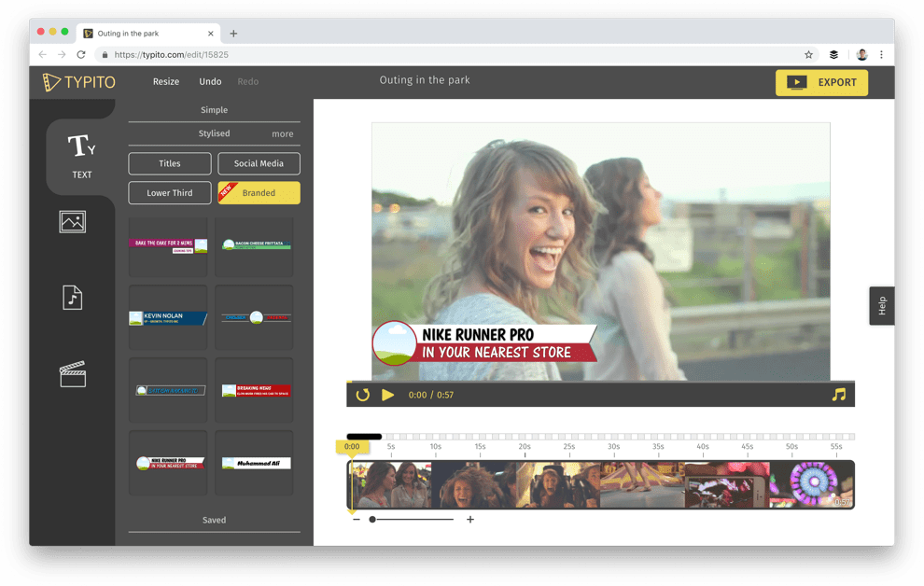Open the Text tool in sidebar

pos(81,156)
